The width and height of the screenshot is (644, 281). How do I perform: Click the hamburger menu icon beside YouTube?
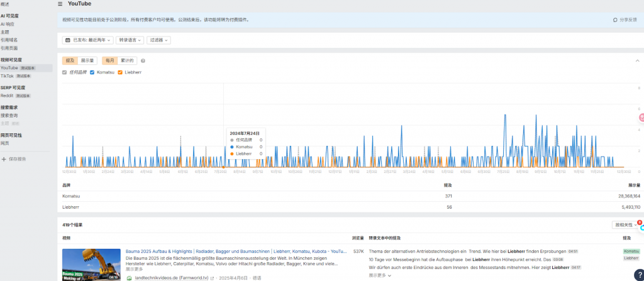tap(60, 4)
